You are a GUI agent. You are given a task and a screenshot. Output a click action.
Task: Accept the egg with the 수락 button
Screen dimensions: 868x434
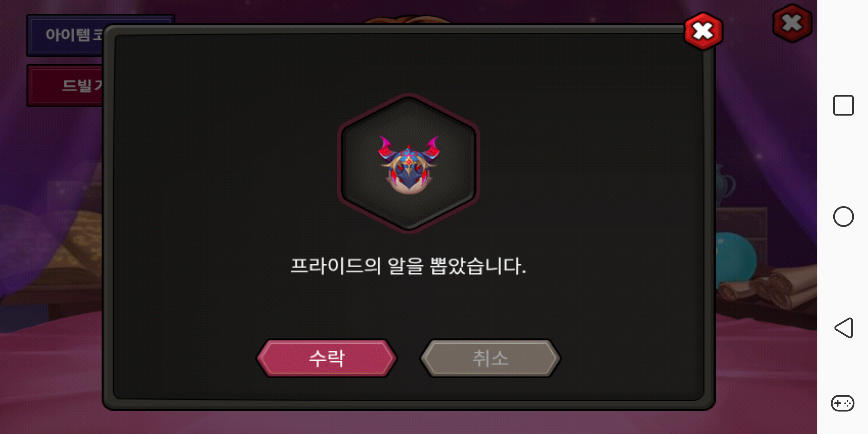327,358
